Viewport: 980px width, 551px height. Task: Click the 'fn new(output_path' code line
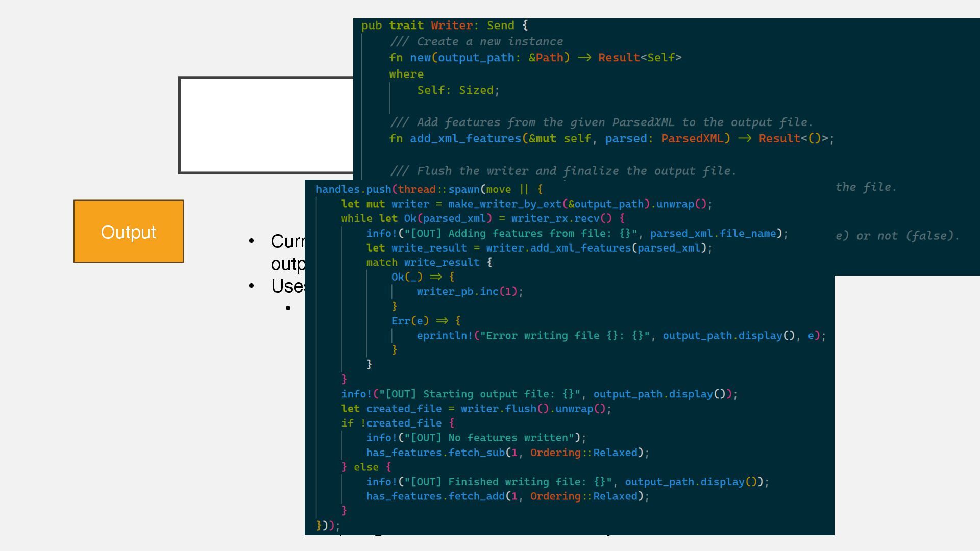click(x=535, y=58)
